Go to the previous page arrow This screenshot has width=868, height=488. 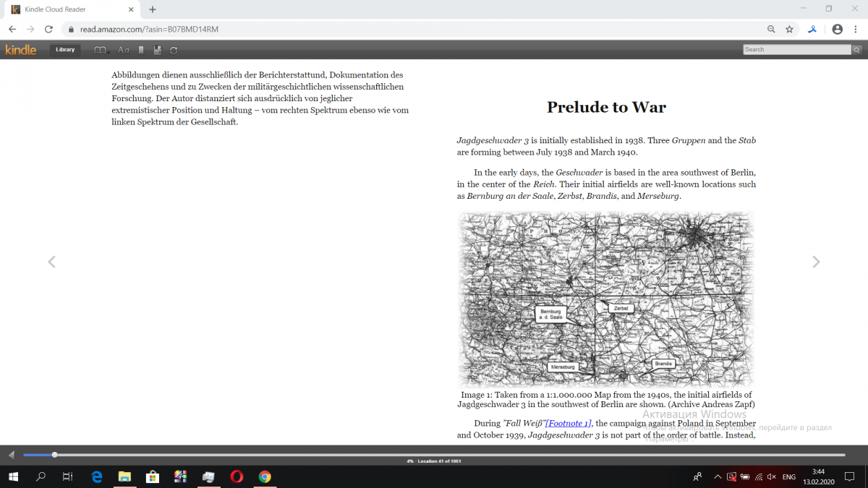[51, 262]
